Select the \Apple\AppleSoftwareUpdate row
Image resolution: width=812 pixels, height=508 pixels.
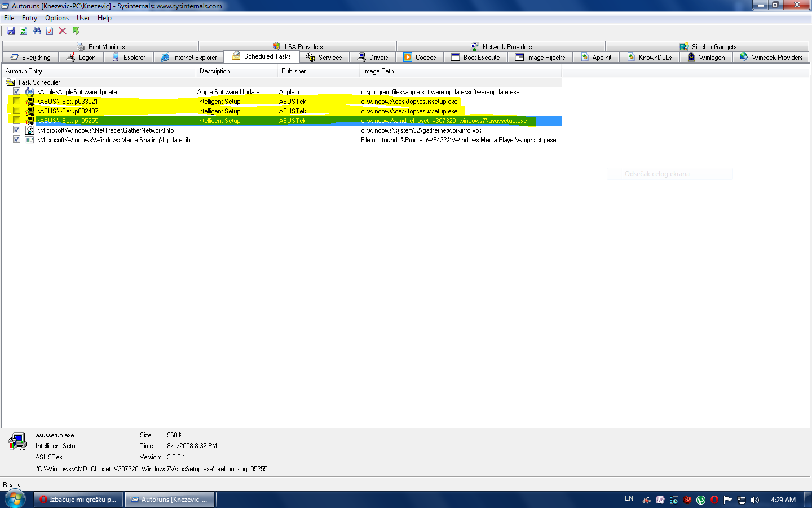pyautogui.click(x=282, y=92)
